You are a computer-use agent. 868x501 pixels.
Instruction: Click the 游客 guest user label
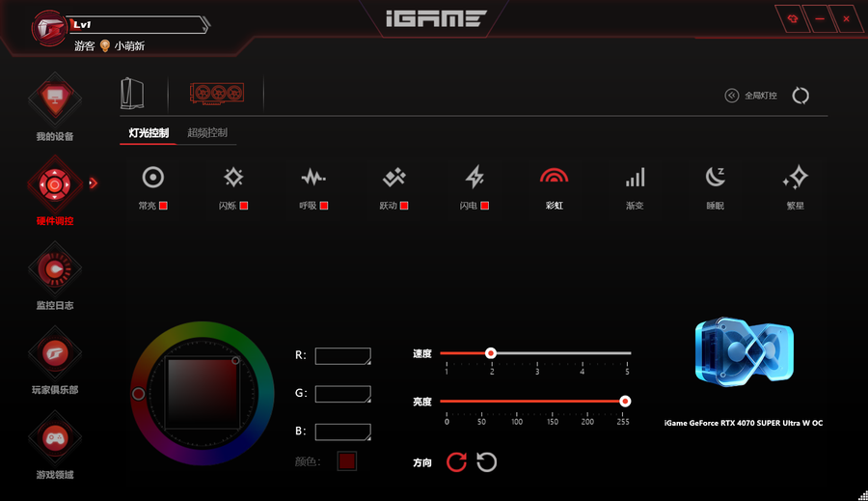pyautogui.click(x=85, y=46)
